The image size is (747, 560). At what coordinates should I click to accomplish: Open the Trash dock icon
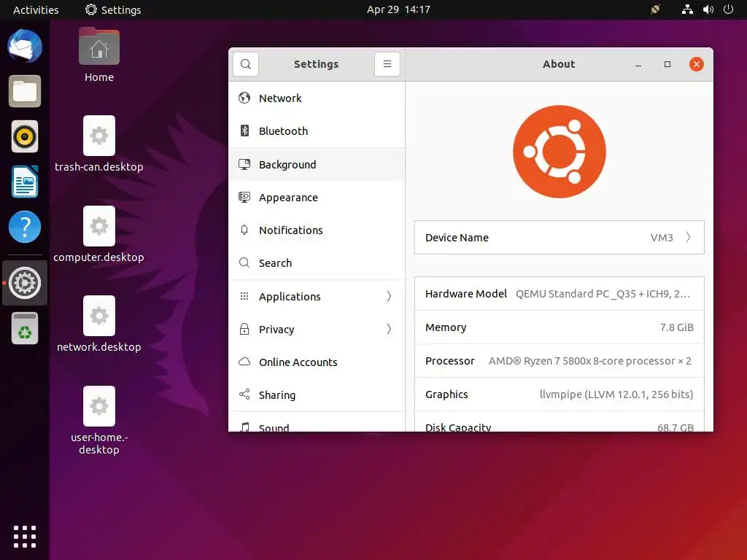pyautogui.click(x=25, y=328)
